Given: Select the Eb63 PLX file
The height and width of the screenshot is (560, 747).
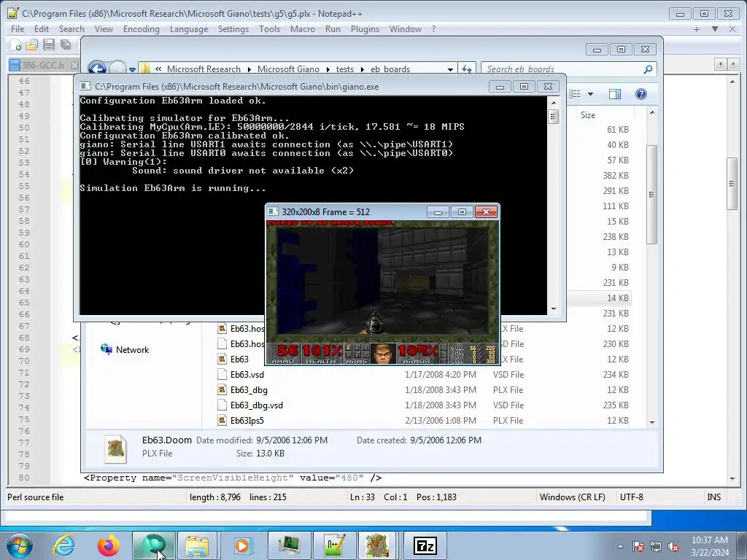Looking at the screenshot, I should [239, 359].
